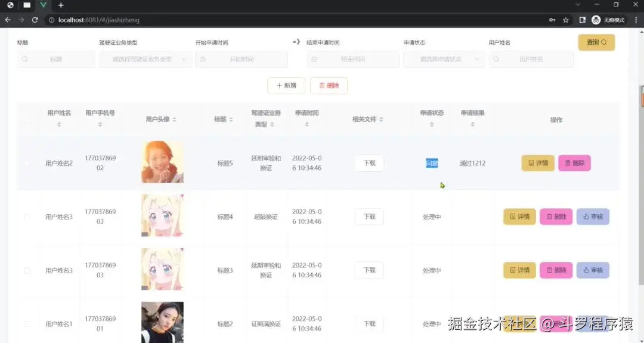This screenshot has height=343, width=644.
Task: Open the avatar image of 用户姓名2
Action: (163, 162)
